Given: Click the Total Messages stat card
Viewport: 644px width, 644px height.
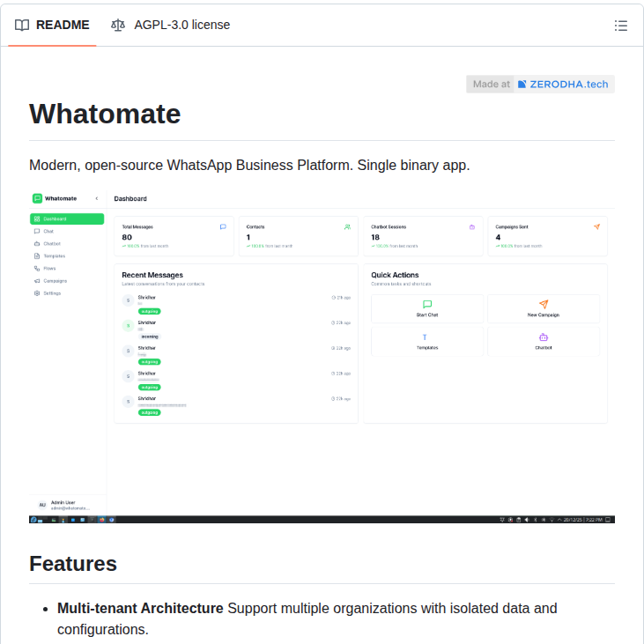Looking at the screenshot, I should (174, 236).
